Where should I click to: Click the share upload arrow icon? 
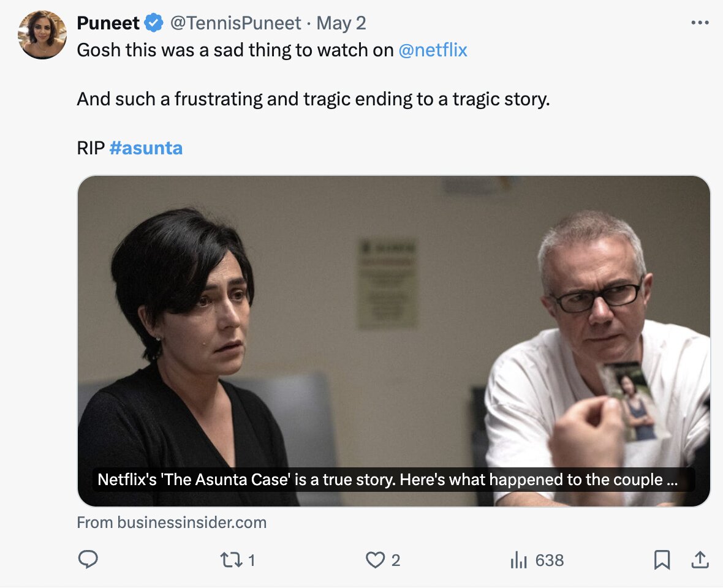point(698,559)
